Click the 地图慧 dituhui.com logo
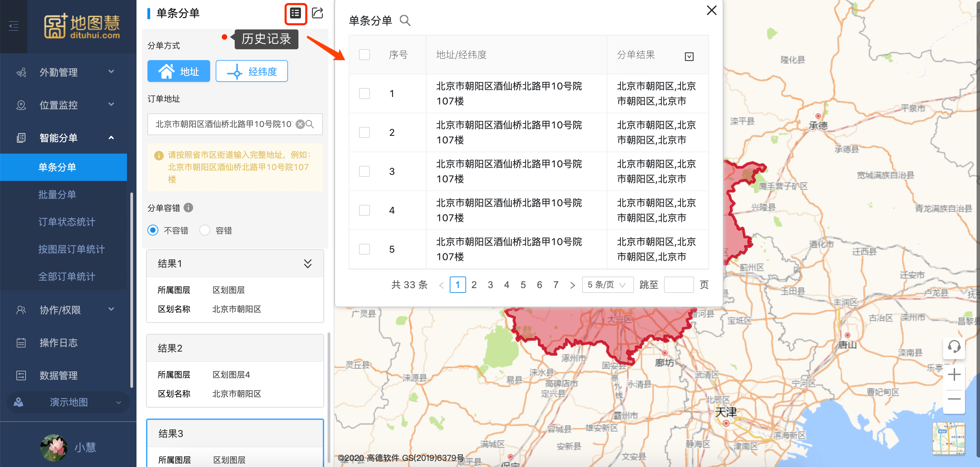Viewport: 980px width, 467px height. 82,26
